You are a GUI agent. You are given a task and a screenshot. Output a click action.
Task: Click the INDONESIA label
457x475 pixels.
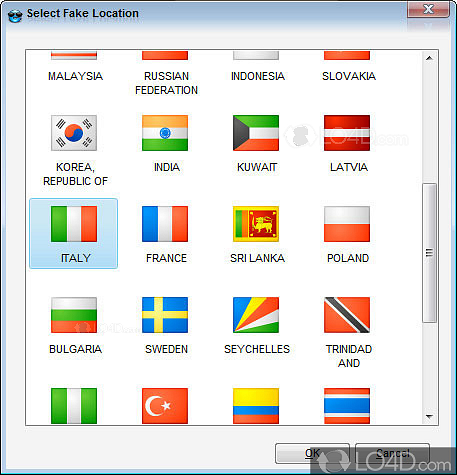(x=258, y=76)
